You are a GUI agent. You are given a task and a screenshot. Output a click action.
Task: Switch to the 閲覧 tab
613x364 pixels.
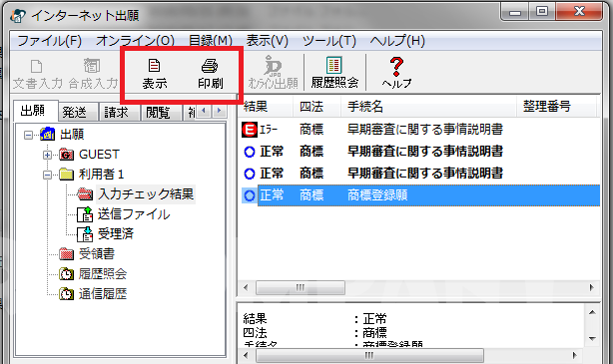coord(161,113)
